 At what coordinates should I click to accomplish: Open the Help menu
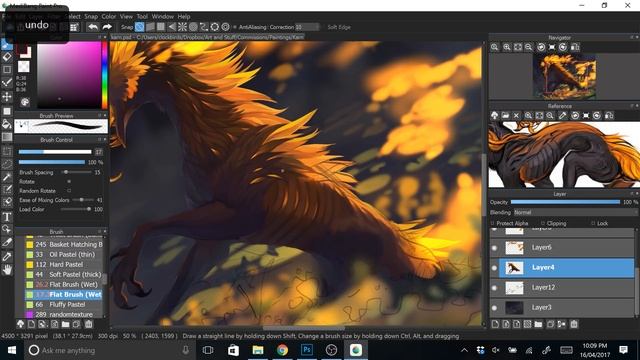coord(184,17)
